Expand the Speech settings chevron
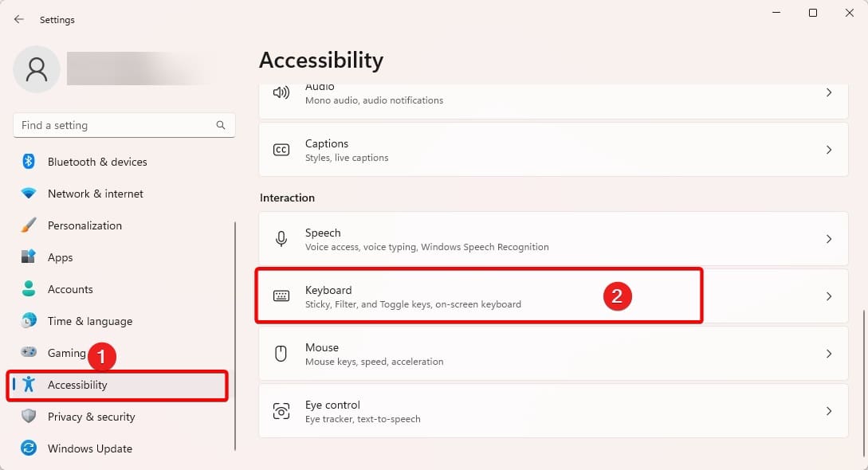This screenshot has width=868, height=470. 828,239
